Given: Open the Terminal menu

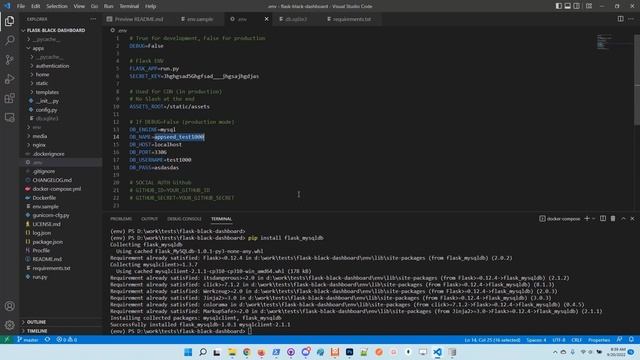Looking at the screenshot, I should pyautogui.click(x=129, y=6).
